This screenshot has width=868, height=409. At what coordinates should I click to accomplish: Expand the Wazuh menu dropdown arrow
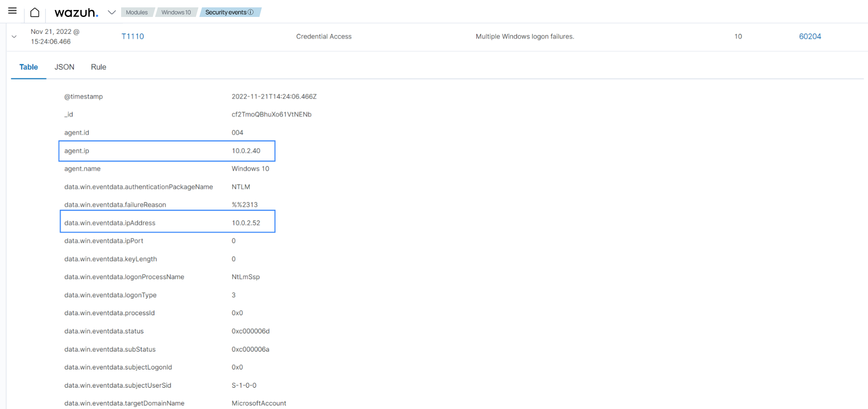tap(112, 12)
